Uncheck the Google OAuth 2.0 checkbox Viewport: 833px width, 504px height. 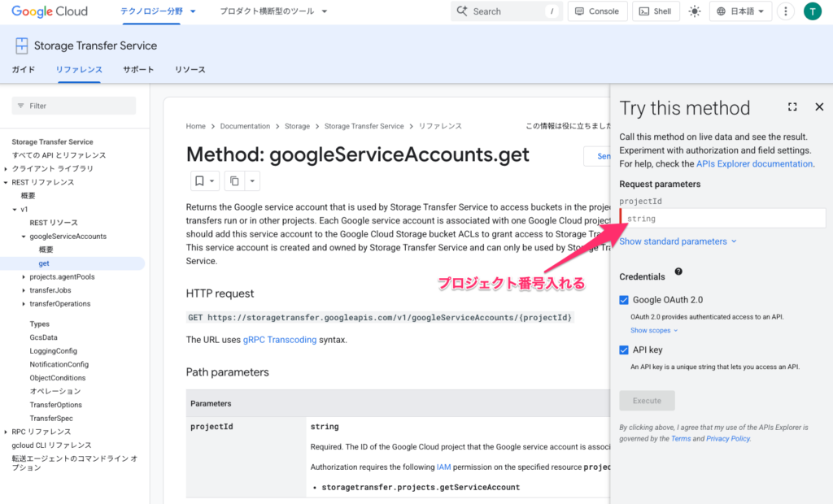tap(624, 300)
